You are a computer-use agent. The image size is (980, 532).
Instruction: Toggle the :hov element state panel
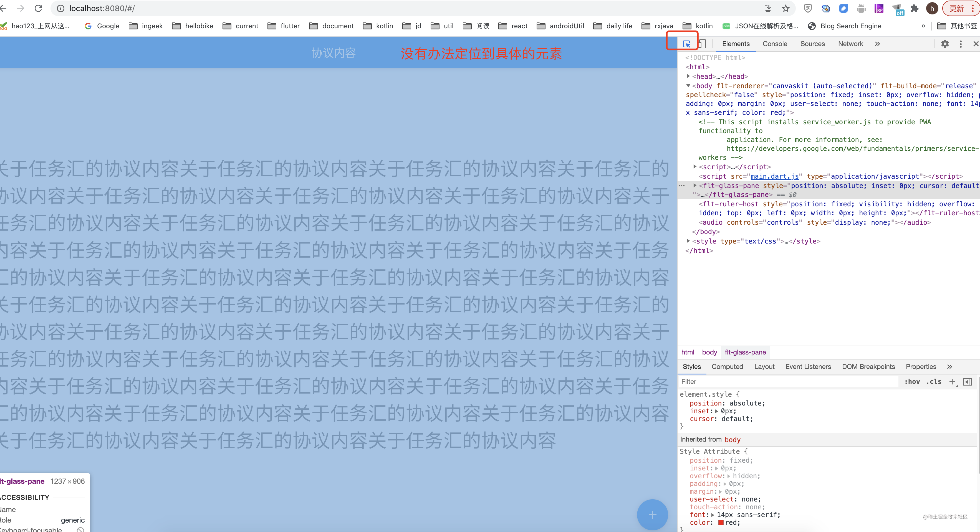tap(912, 381)
